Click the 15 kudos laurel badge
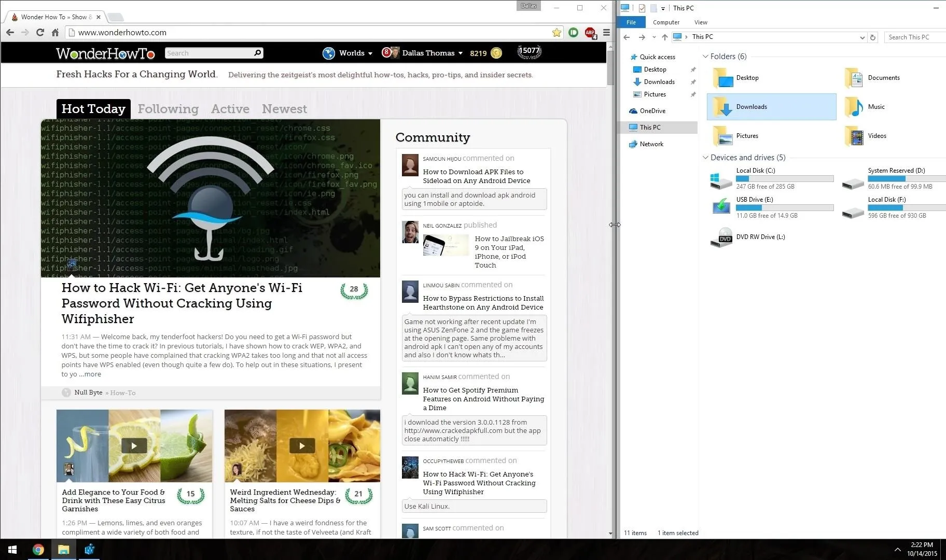The height and width of the screenshot is (560, 946). click(x=190, y=495)
